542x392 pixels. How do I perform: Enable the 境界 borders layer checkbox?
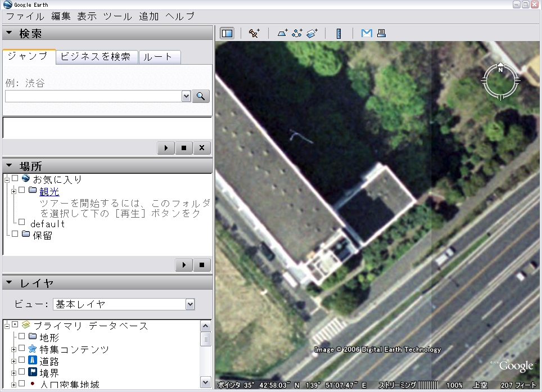pos(22,372)
